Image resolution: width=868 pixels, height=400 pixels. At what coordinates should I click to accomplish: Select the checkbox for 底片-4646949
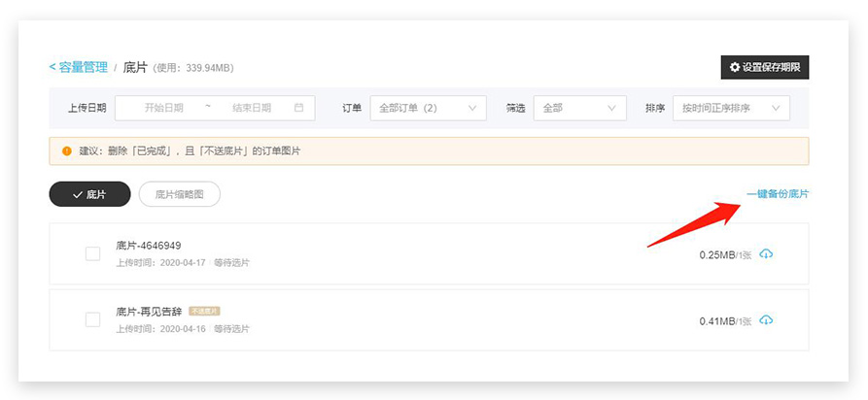[x=92, y=254]
